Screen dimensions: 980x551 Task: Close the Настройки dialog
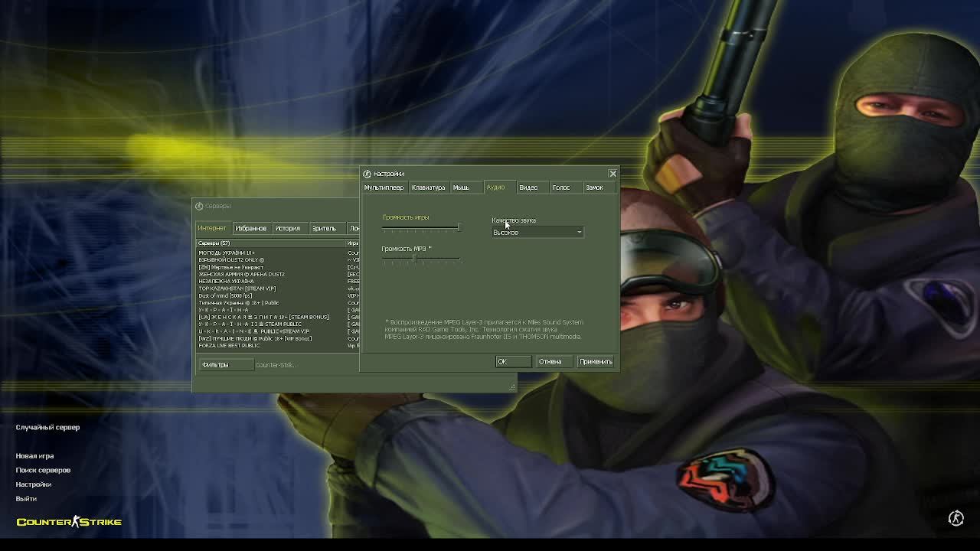pos(612,174)
